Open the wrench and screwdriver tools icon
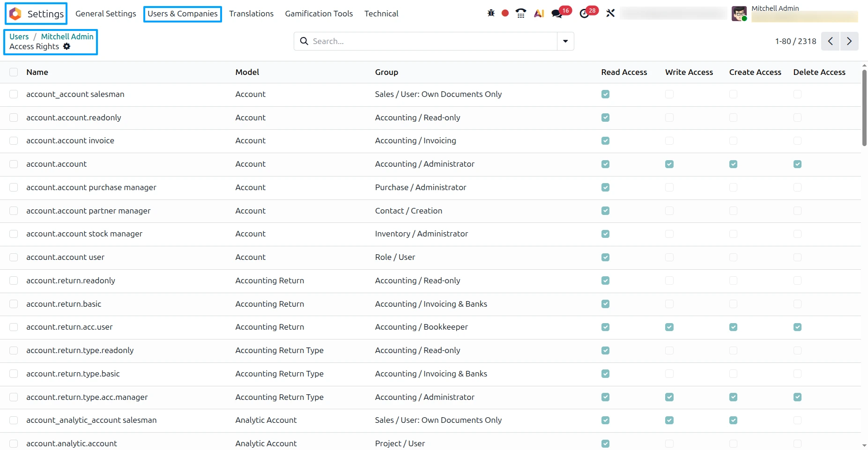 [610, 13]
